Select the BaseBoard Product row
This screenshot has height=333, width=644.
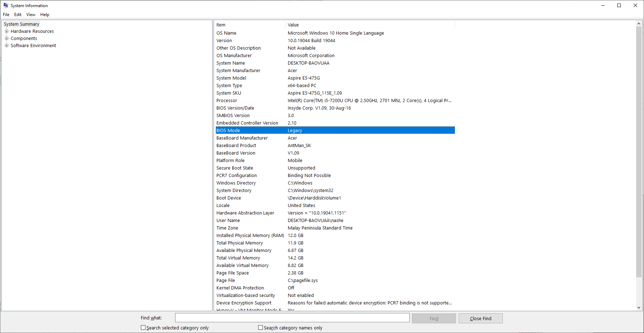335,146
